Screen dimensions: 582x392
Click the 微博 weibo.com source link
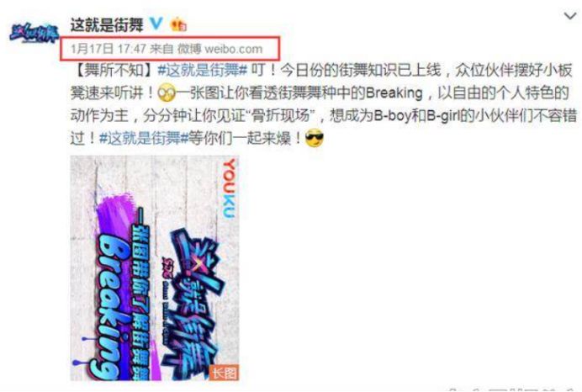pos(220,49)
